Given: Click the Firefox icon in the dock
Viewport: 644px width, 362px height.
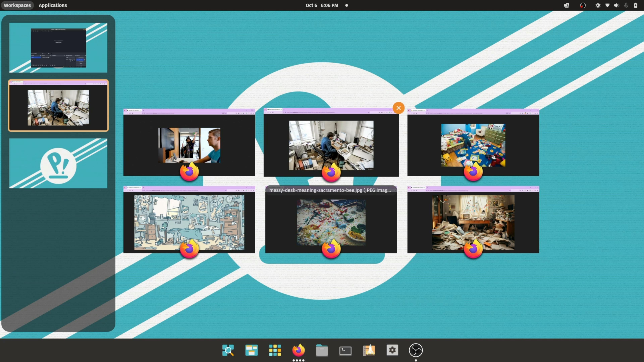Looking at the screenshot, I should click(x=298, y=350).
